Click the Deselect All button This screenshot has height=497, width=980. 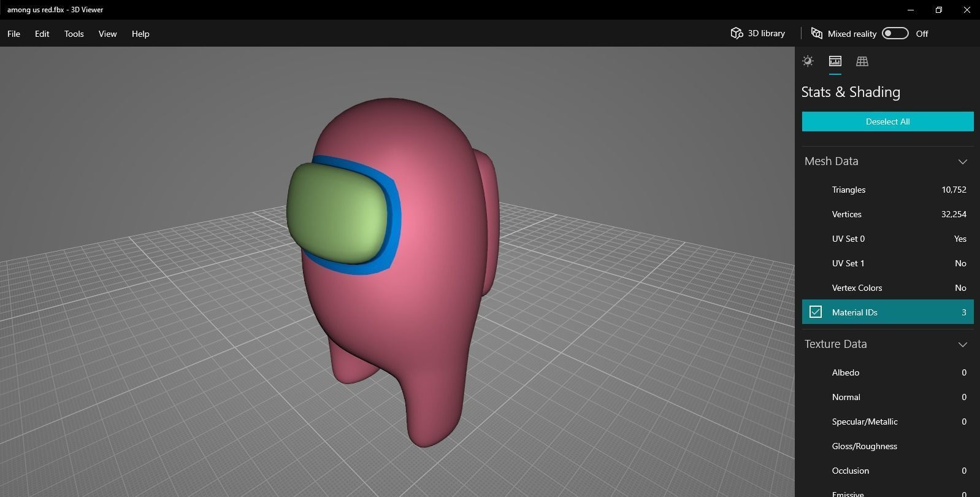(887, 121)
